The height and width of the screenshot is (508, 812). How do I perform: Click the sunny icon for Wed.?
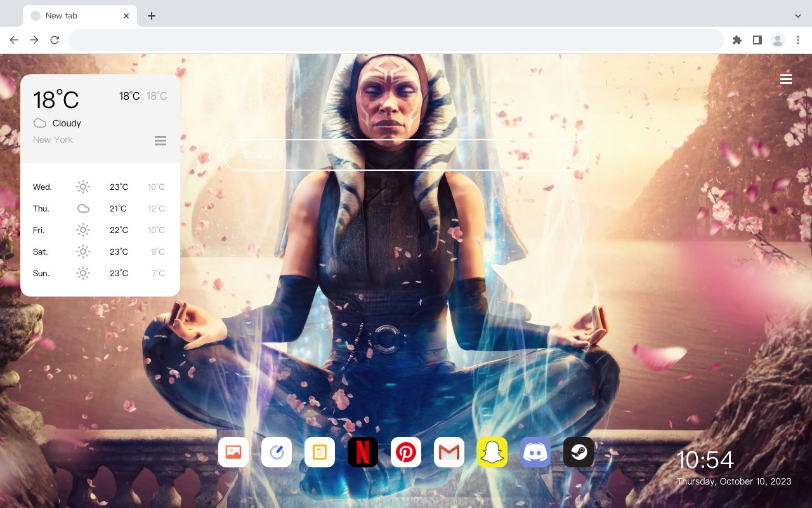coord(83,187)
